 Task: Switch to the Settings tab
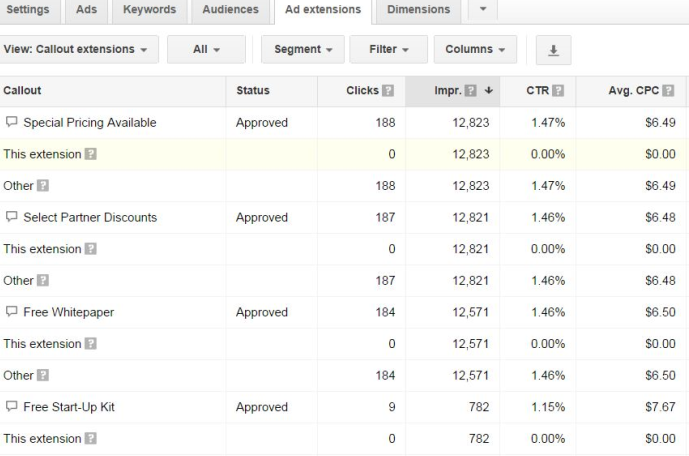coord(28,10)
